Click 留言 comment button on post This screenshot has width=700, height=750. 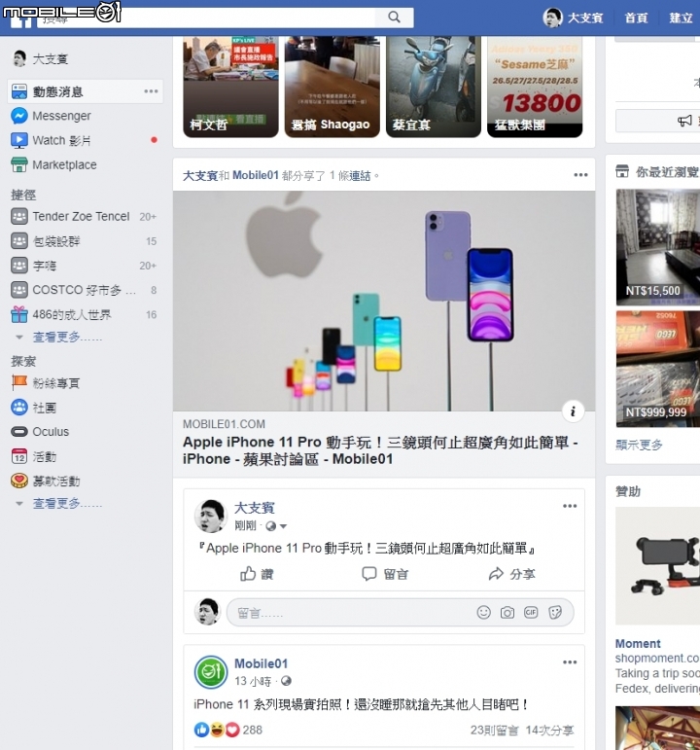tap(385, 574)
